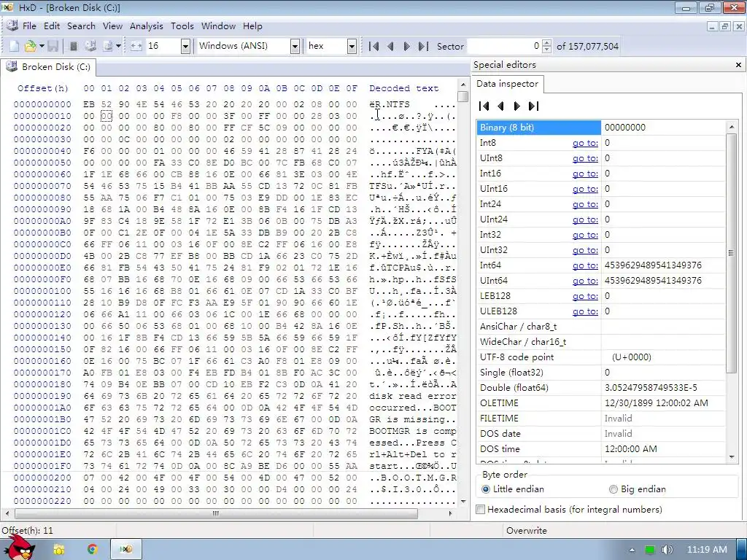Screen dimensions: 747x560
Task: Open the Search menu
Action: [x=81, y=26]
